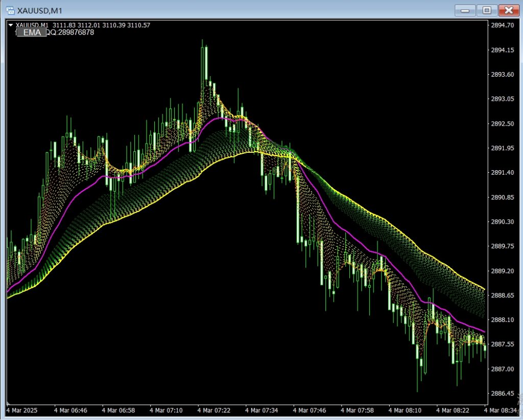Click the 4 Mar 07:46 time label
Image resolution: width=523 pixels, height=420 pixels.
tap(310, 410)
